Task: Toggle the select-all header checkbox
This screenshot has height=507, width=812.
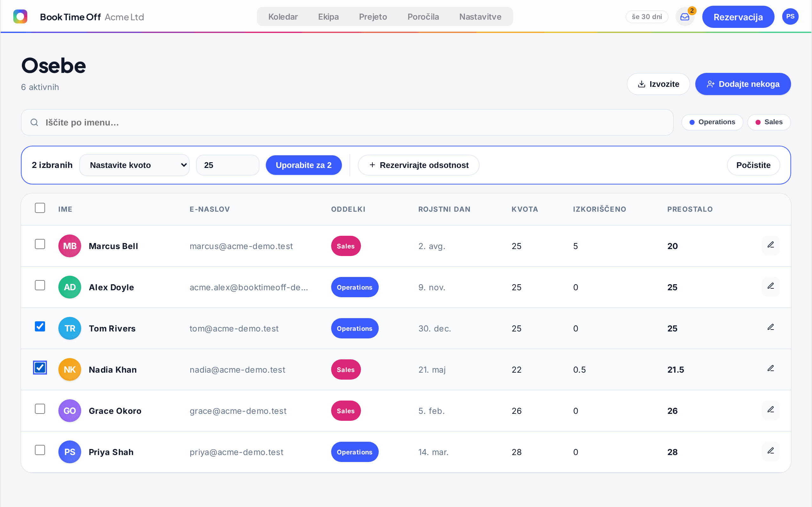Action: (x=40, y=208)
